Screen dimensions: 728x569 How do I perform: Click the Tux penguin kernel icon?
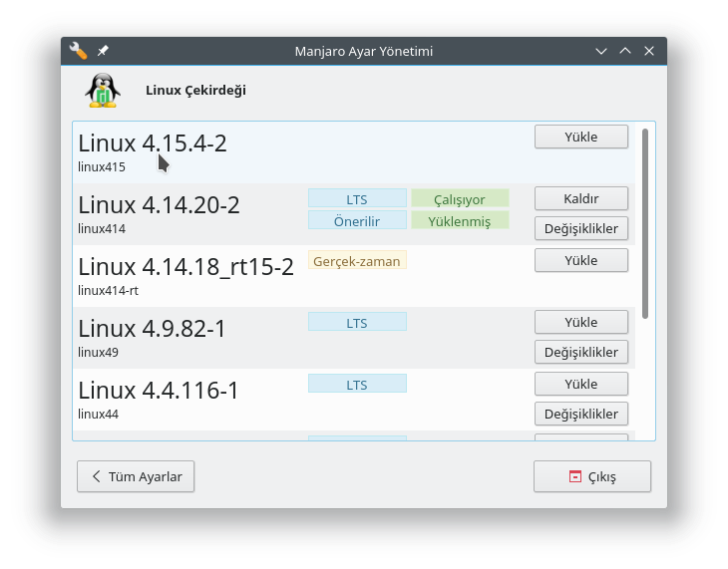(x=103, y=91)
